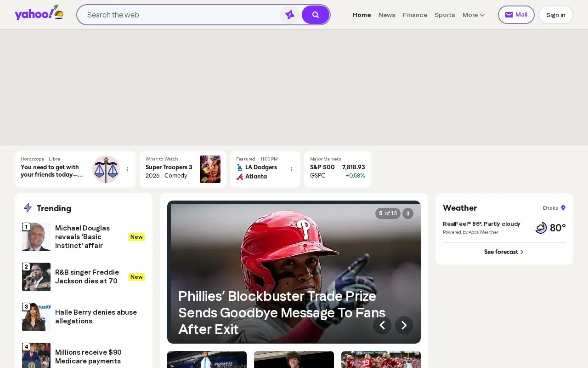Click the partly cloudy moon weather icon
This screenshot has height=368, width=588.
click(541, 228)
